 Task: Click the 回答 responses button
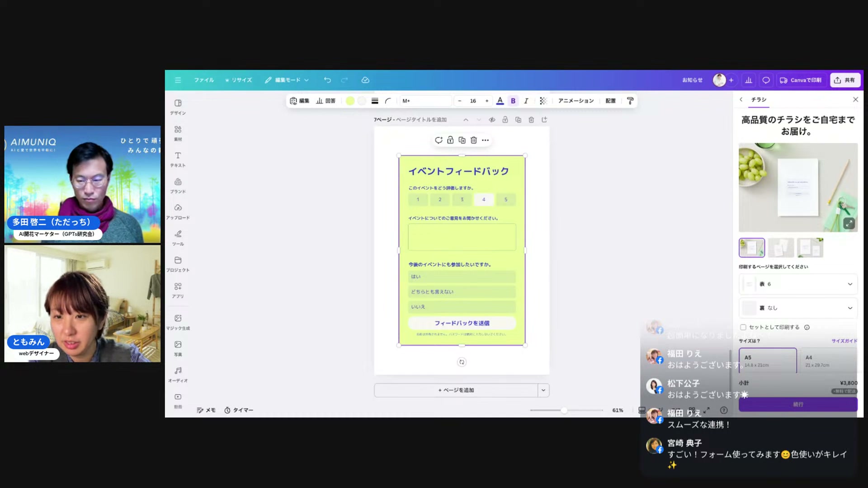325,101
